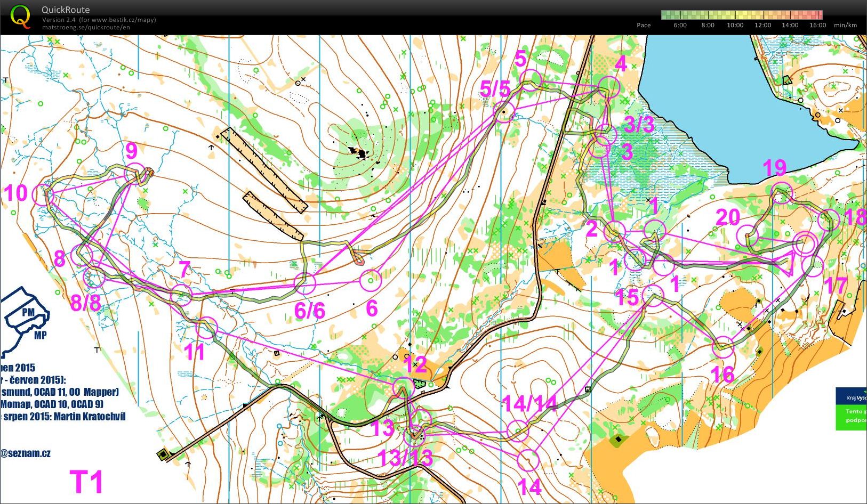Click control circle 19 below the lake
The image size is (867, 504).
click(x=782, y=192)
